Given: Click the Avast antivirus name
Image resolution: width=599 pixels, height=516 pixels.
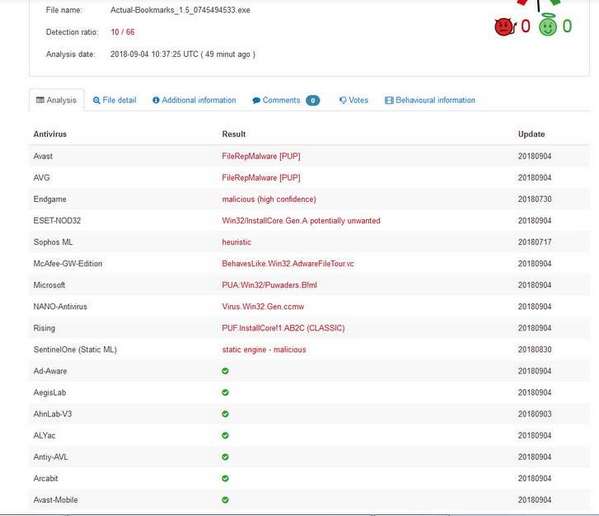Looking at the screenshot, I should click(43, 156).
